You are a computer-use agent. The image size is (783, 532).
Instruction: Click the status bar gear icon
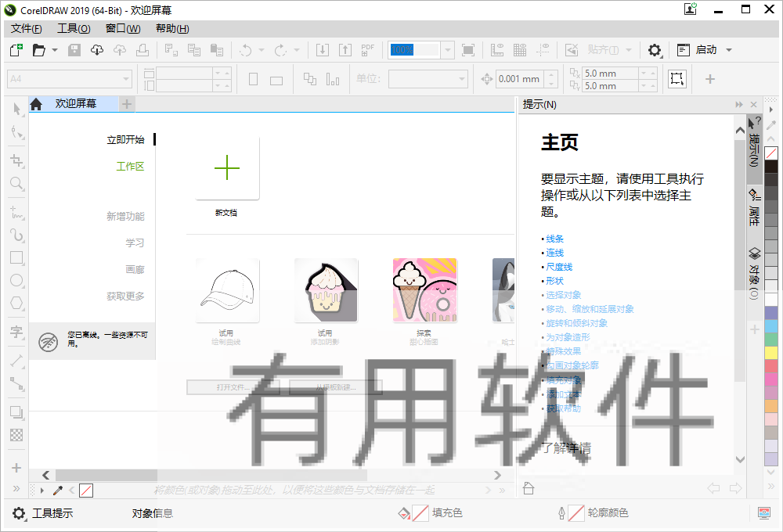tap(19, 513)
